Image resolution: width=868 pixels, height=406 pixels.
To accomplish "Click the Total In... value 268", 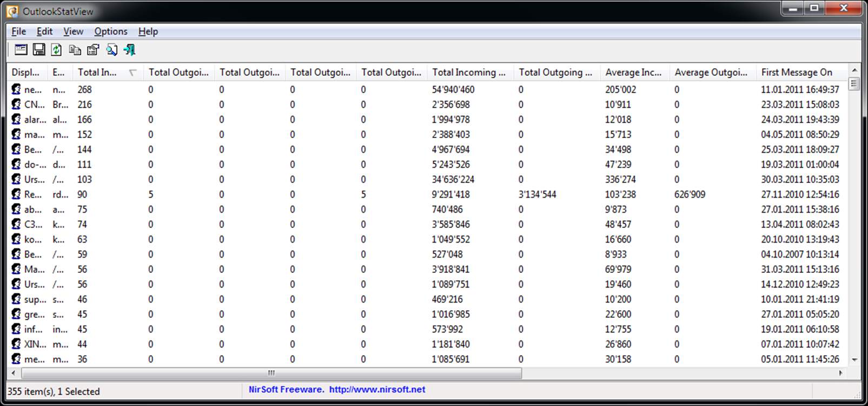I will pos(84,89).
